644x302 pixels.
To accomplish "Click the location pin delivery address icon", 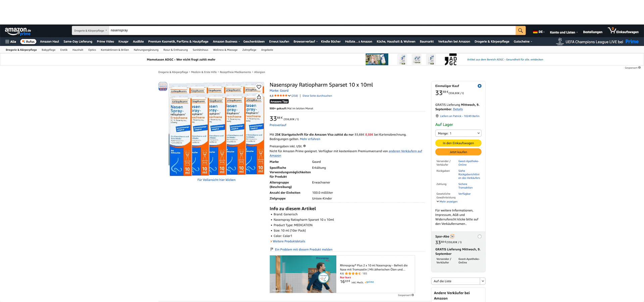I will (x=437, y=116).
